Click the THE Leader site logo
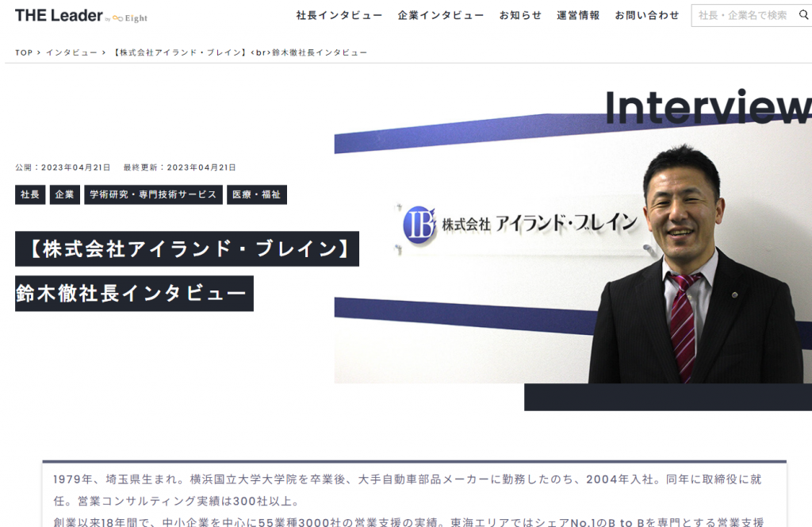The width and height of the screenshot is (812, 527). pos(59,16)
